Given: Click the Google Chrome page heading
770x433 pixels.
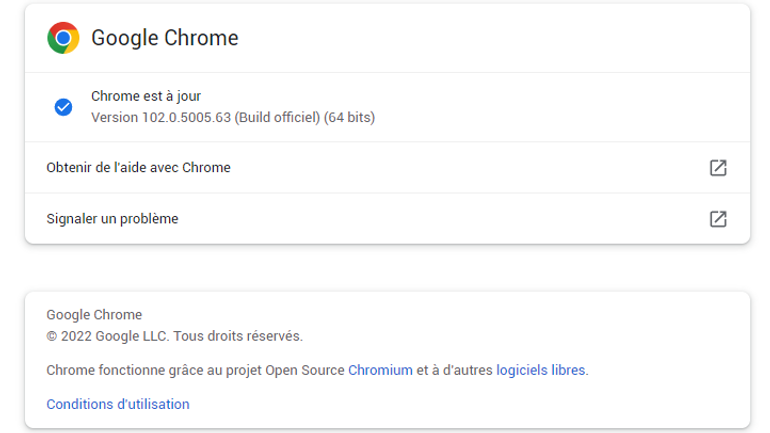Looking at the screenshot, I should 165,38.
